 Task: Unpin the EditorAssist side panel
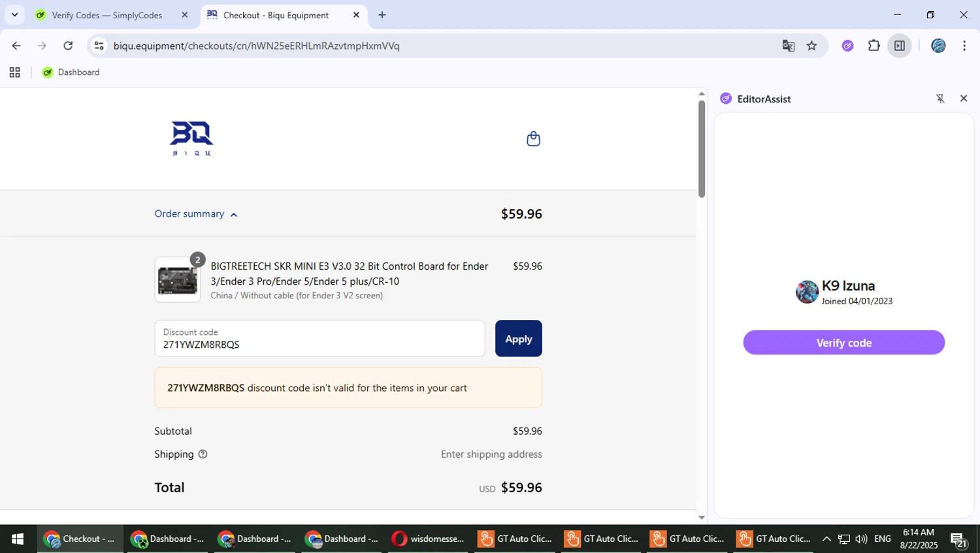click(940, 99)
